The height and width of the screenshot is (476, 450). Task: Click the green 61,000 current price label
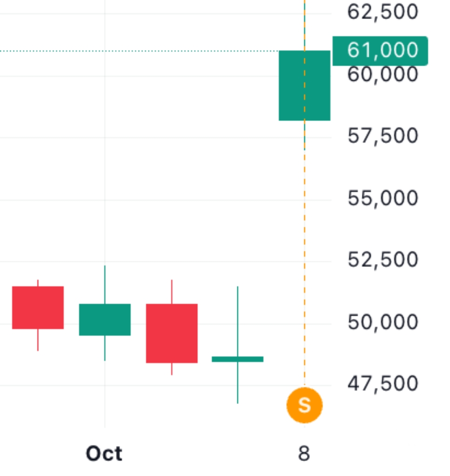point(380,50)
